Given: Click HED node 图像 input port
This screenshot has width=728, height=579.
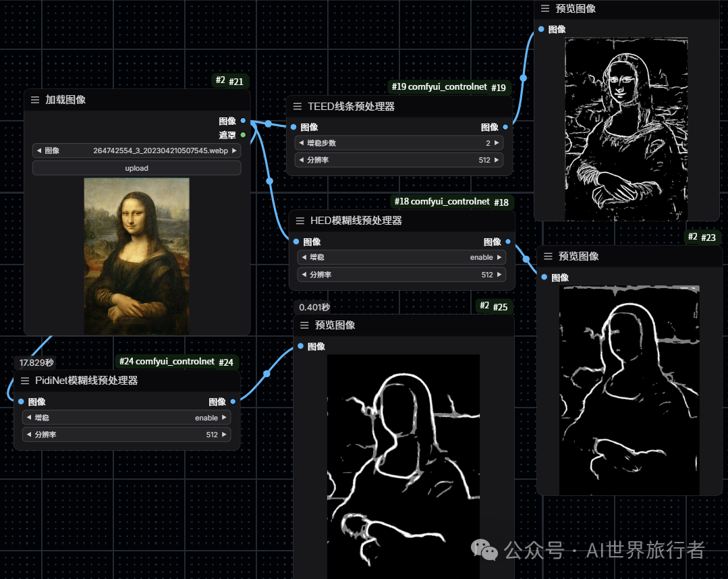Looking at the screenshot, I should [x=296, y=242].
